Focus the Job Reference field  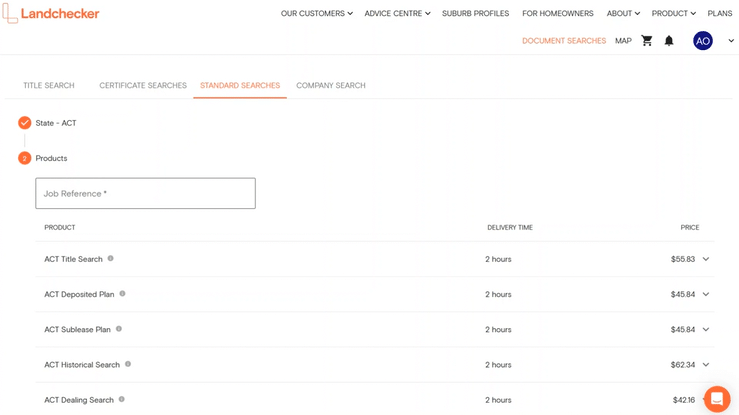pos(145,193)
